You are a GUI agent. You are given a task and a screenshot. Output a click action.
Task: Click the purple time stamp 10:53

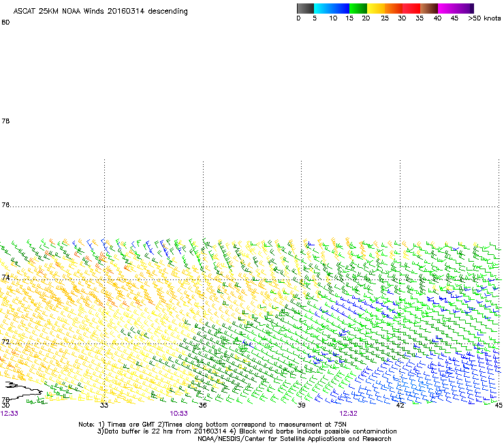pos(178,414)
